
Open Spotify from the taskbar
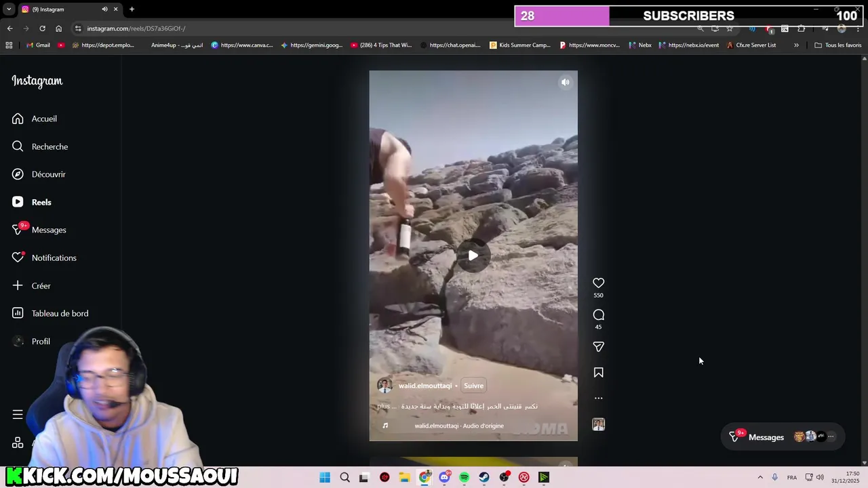tap(465, 477)
